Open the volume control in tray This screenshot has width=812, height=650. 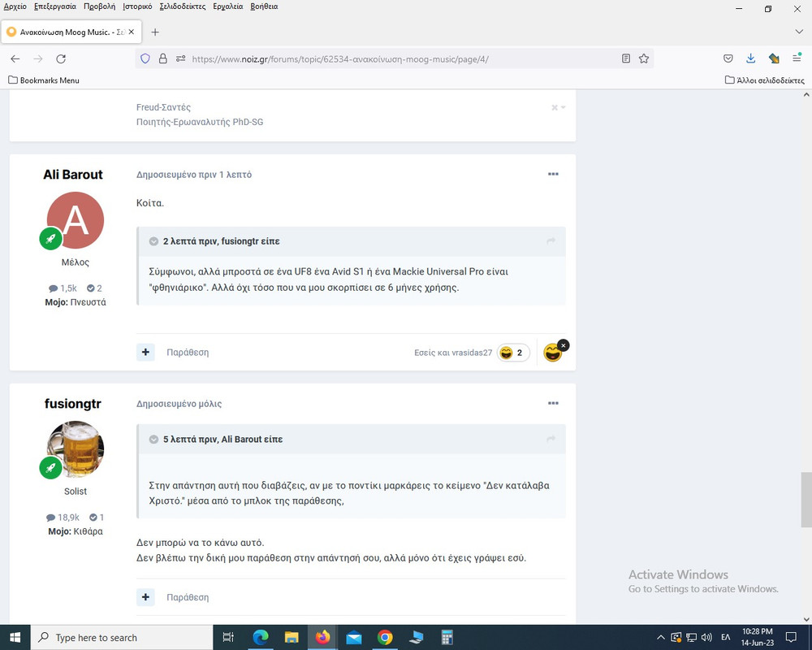706,638
